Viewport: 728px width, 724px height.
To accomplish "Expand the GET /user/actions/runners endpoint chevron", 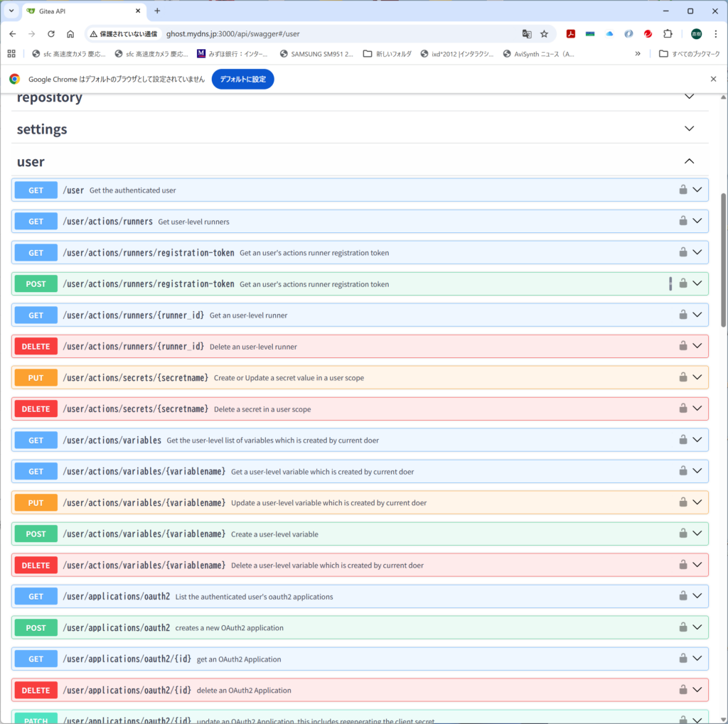I will point(697,221).
